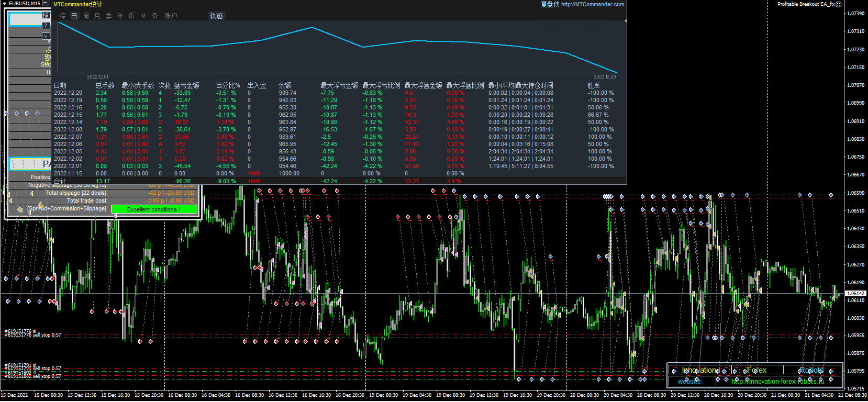Click the EA smiley face icon
Screen dimensions: 868x402
click(x=838, y=4)
